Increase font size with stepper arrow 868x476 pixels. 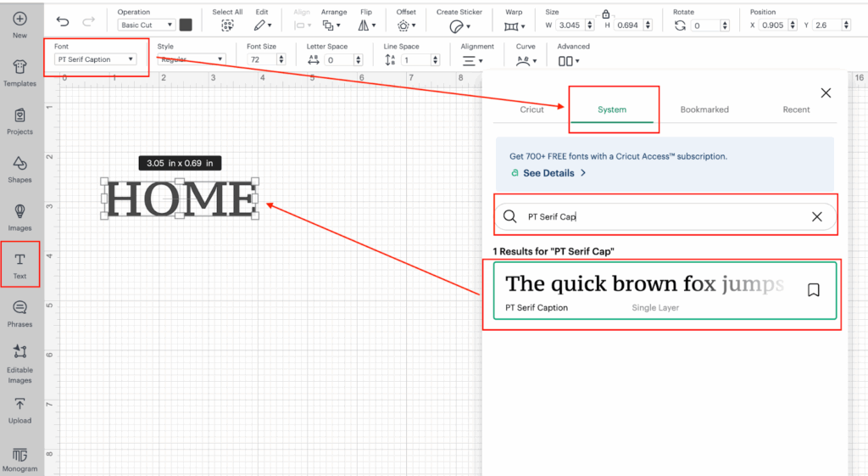point(281,57)
